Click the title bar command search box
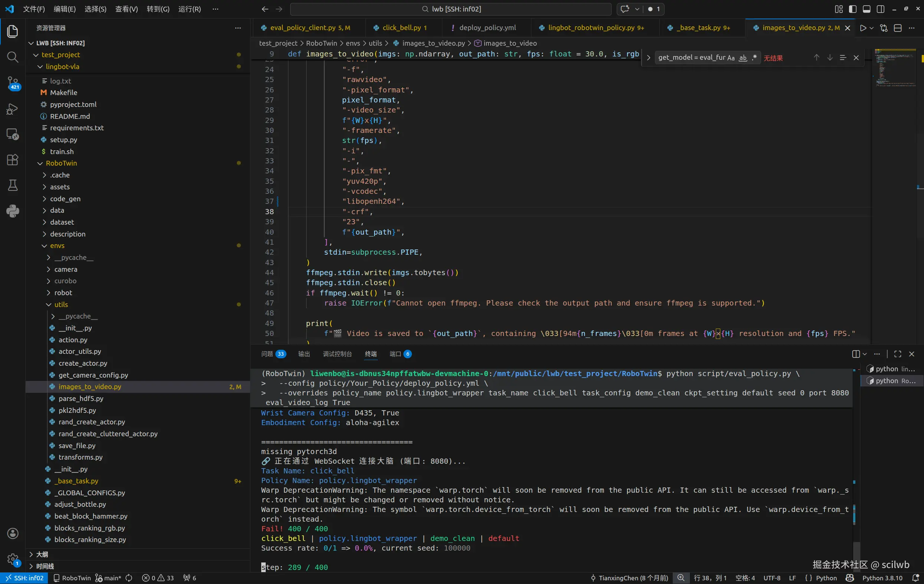This screenshot has height=584, width=924. [x=450, y=9]
